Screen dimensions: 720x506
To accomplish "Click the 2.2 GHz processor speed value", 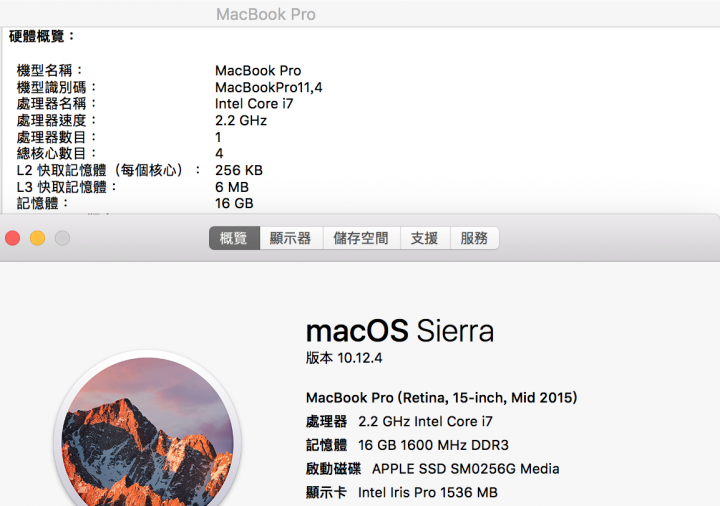I will [241, 120].
